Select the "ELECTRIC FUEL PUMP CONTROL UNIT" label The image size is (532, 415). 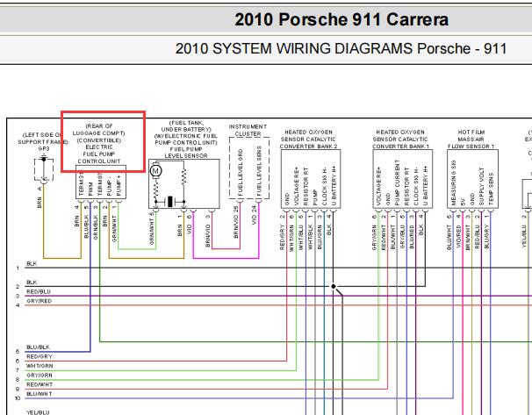coord(98,154)
